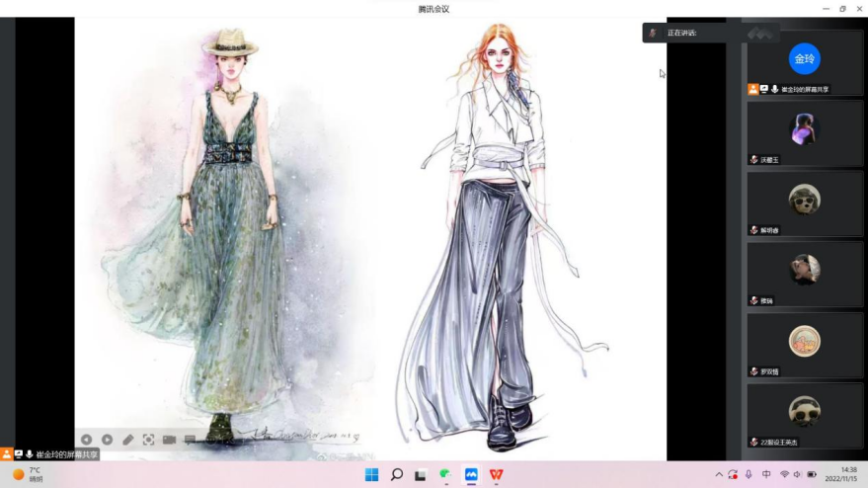Viewport: 868px width, 489px height.
Task: Click the avatar in the fourth participant tile
Action: pyautogui.click(x=805, y=271)
